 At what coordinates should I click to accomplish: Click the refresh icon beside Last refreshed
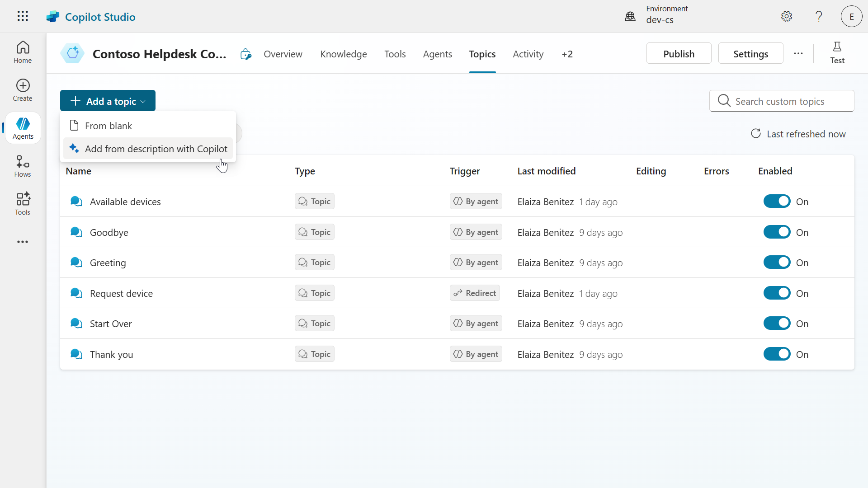(x=756, y=134)
